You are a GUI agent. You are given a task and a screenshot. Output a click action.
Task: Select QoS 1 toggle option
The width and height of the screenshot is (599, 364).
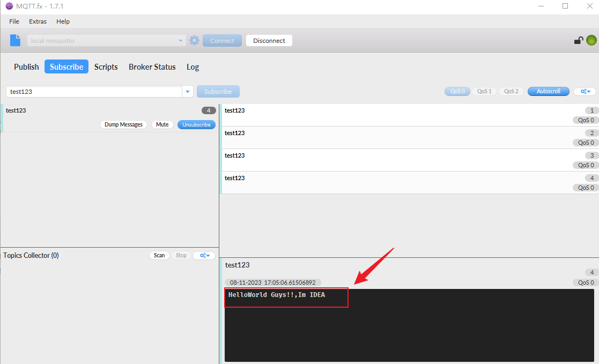click(484, 92)
